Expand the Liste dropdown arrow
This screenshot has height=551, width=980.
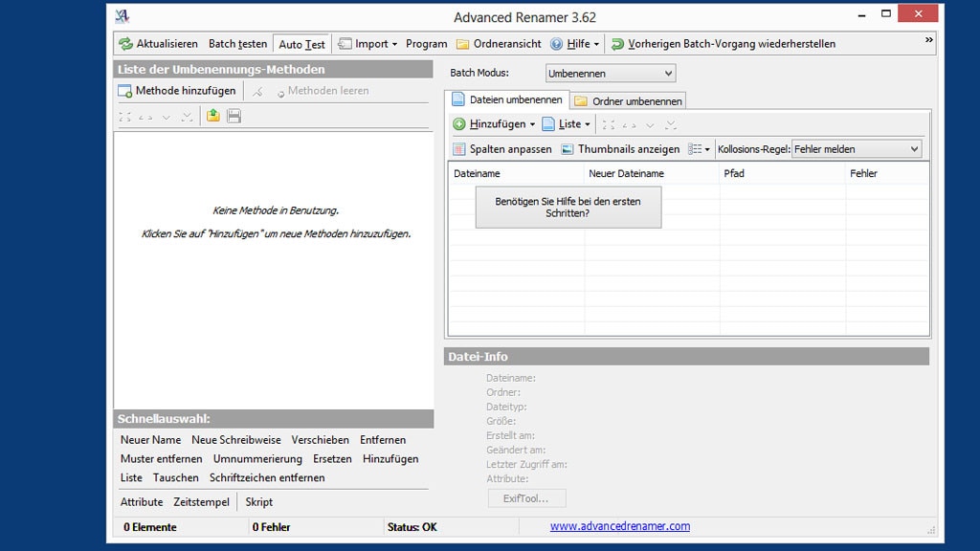pyautogui.click(x=588, y=124)
